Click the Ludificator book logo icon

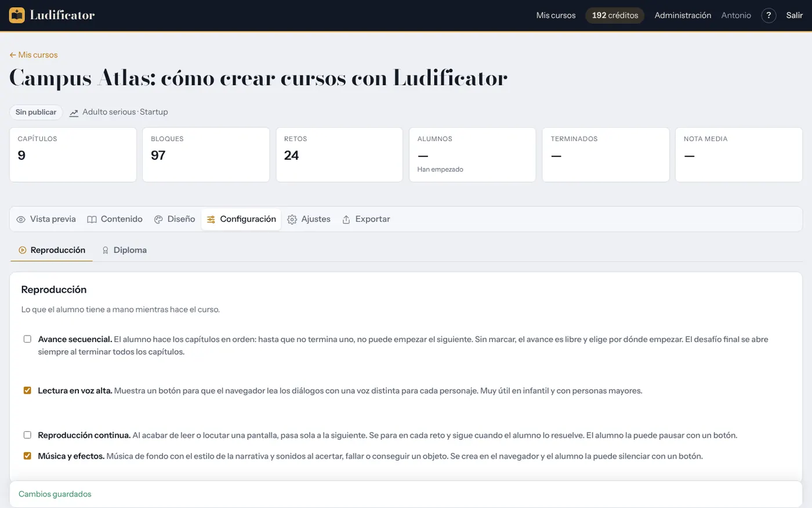coord(17,15)
